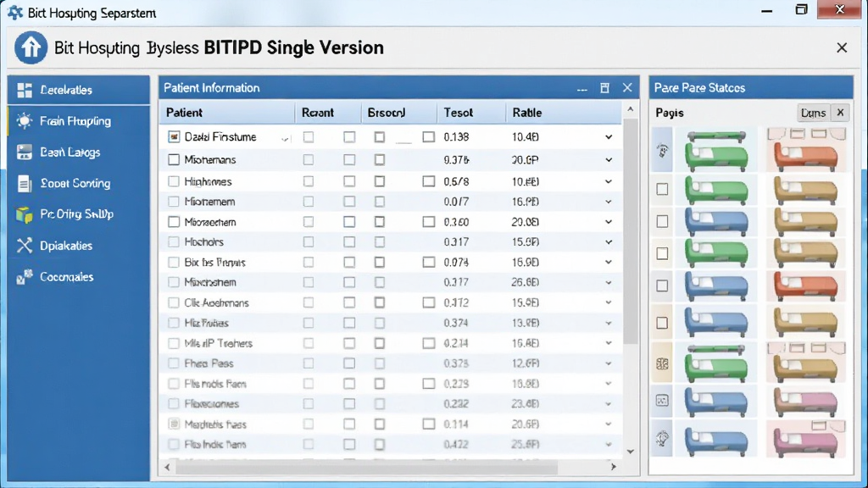Expand the Miomemem row chevron
This screenshot has height=488, width=868.
[609, 202]
